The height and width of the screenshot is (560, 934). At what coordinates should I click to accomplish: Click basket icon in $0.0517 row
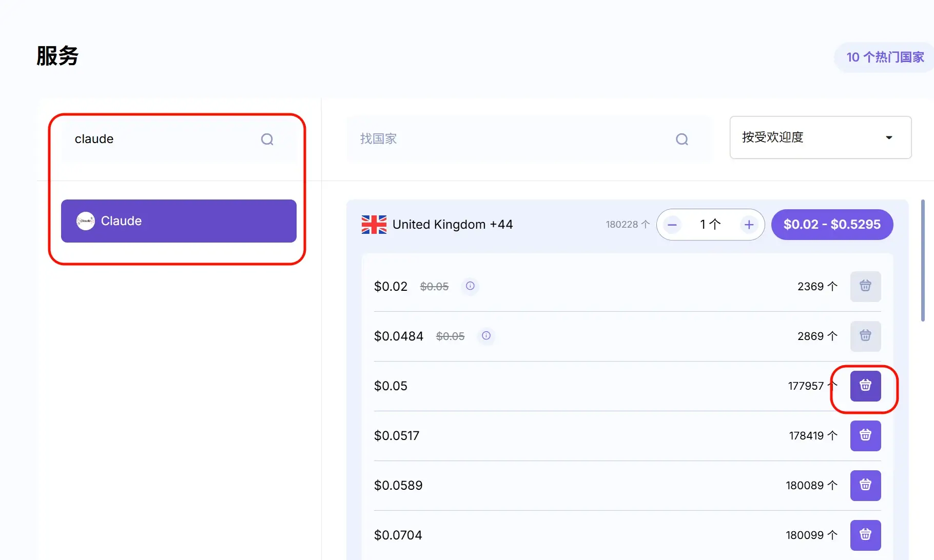coord(865,435)
